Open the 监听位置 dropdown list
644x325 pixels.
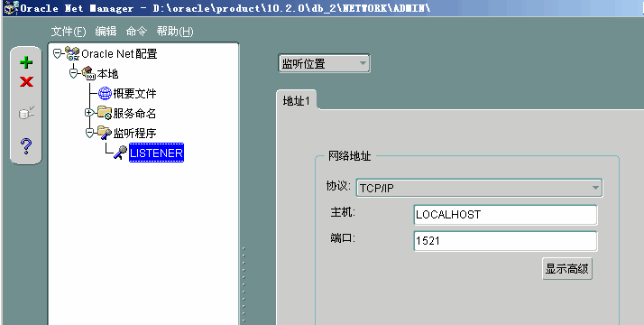324,63
